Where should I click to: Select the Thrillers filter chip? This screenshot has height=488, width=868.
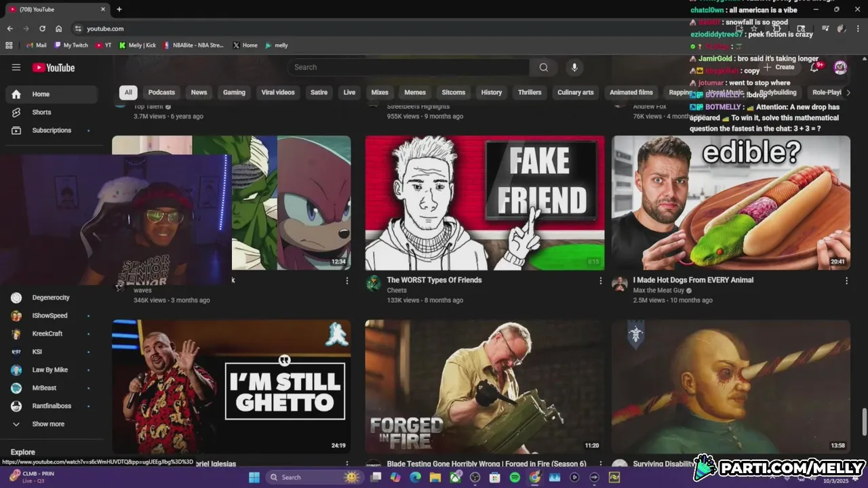pos(530,92)
